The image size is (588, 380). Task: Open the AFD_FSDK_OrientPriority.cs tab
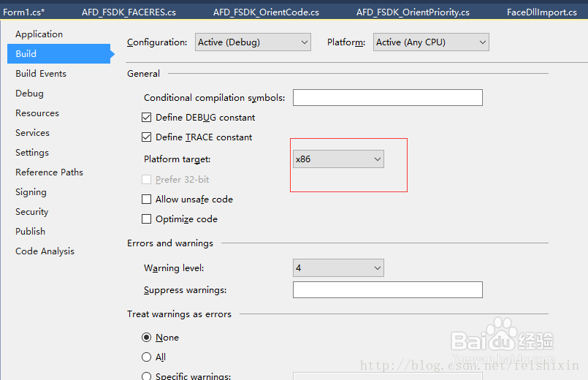click(x=413, y=12)
